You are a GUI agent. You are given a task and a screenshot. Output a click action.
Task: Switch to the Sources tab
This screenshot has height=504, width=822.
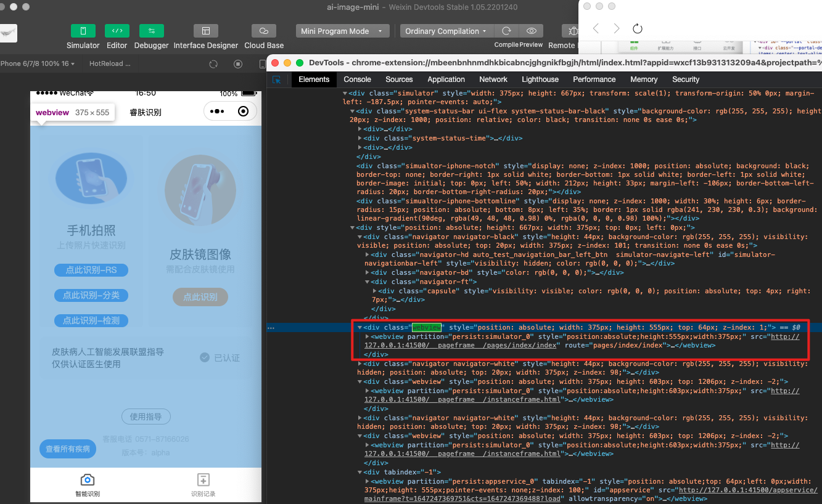click(399, 79)
